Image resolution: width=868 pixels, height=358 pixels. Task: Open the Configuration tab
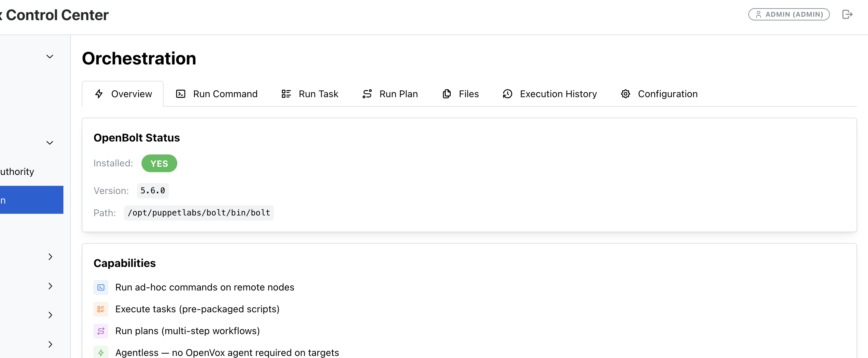(659, 94)
